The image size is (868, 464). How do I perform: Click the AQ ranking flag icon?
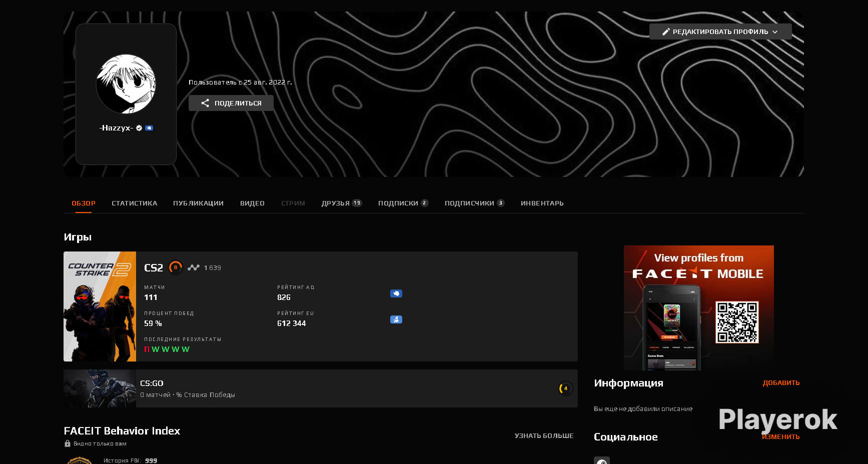coord(396,293)
